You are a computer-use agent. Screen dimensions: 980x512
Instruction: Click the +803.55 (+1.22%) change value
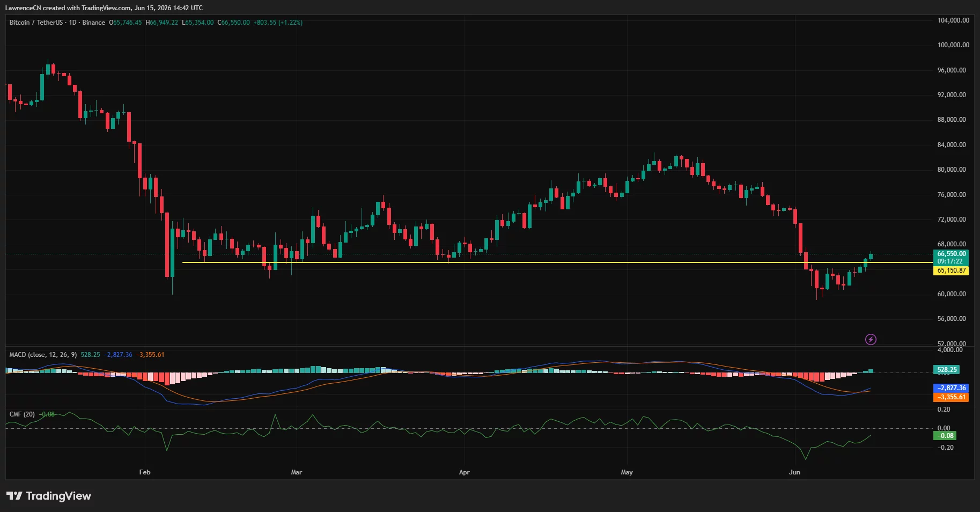tap(278, 23)
